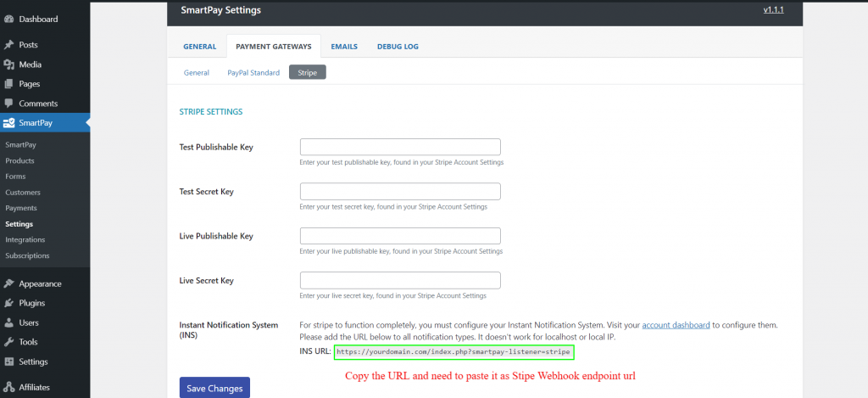
Task: Click the Test Publishable Key field
Action: point(400,147)
